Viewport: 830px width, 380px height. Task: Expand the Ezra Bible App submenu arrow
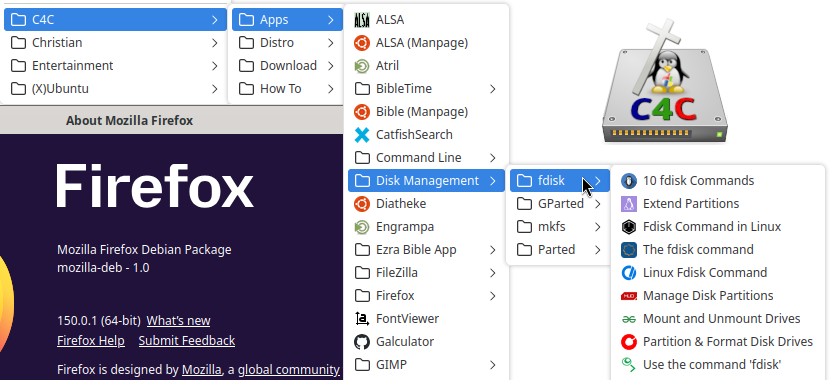pos(493,250)
